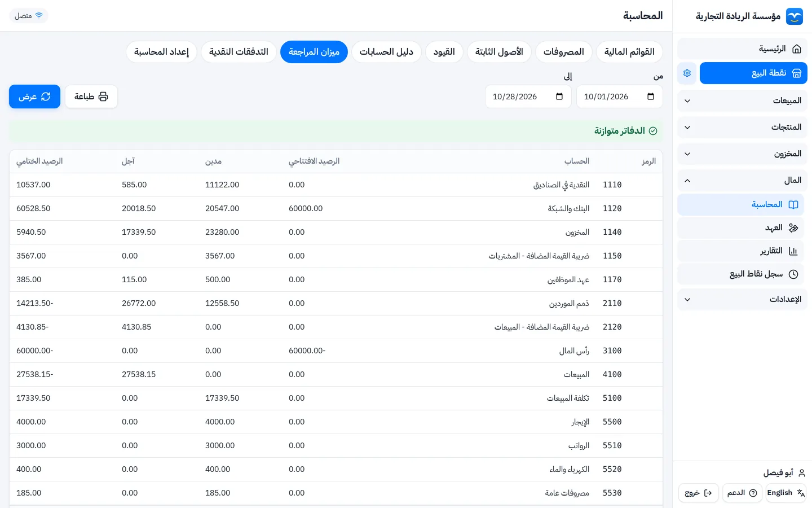
Task: Switch to دليل الحسابات tab
Action: (386, 52)
